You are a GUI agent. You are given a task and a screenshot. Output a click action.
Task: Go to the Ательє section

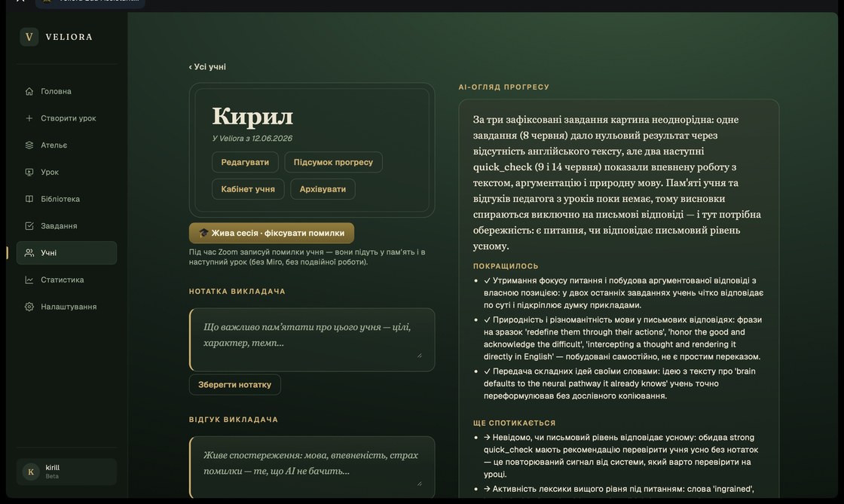(66, 145)
